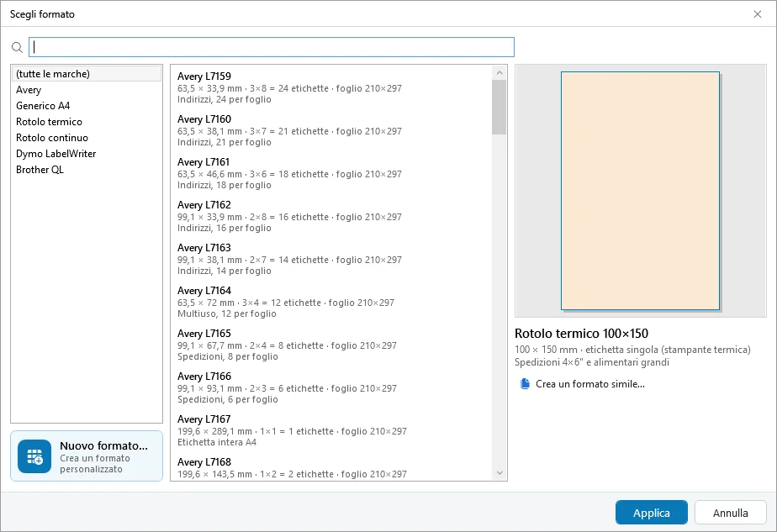Click the search magnifier icon
The height and width of the screenshot is (532, 777).
click(17, 48)
